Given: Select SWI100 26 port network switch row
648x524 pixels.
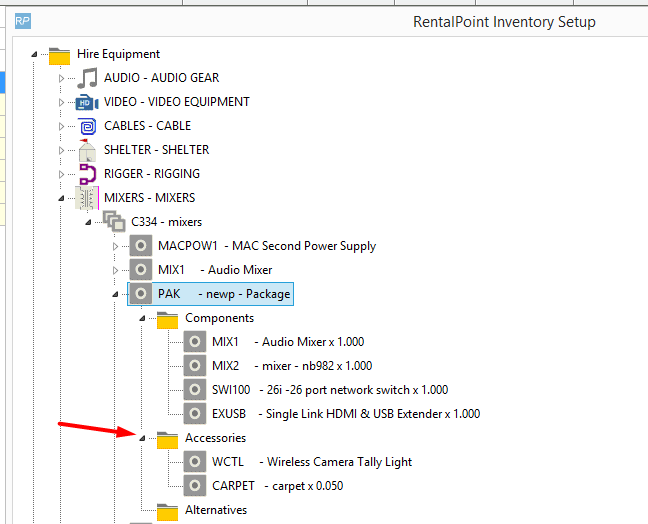Looking at the screenshot, I should pyautogui.click(x=330, y=390).
